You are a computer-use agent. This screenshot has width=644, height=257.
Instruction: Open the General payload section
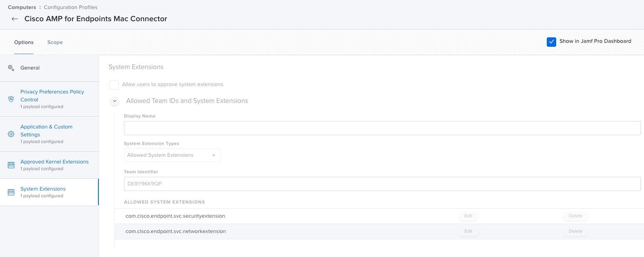[49, 68]
